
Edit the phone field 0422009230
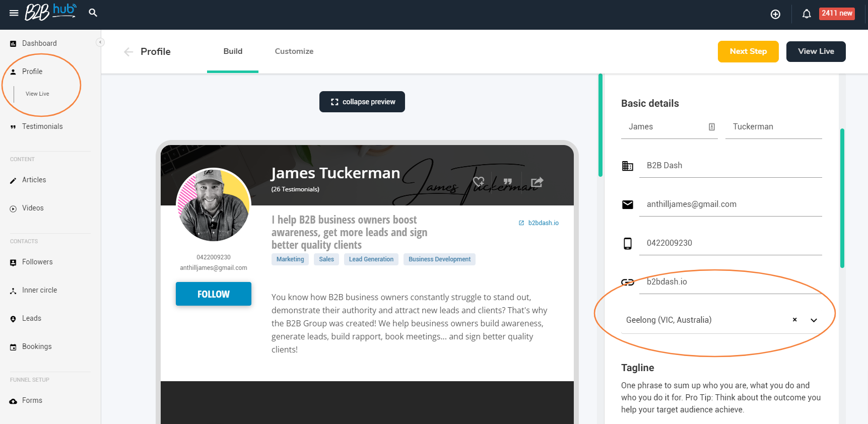tap(730, 243)
